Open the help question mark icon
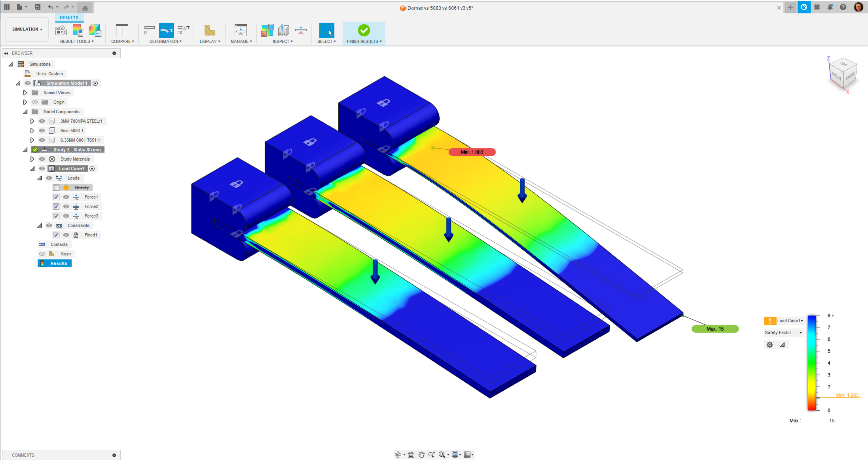868x460 pixels. pos(843,7)
